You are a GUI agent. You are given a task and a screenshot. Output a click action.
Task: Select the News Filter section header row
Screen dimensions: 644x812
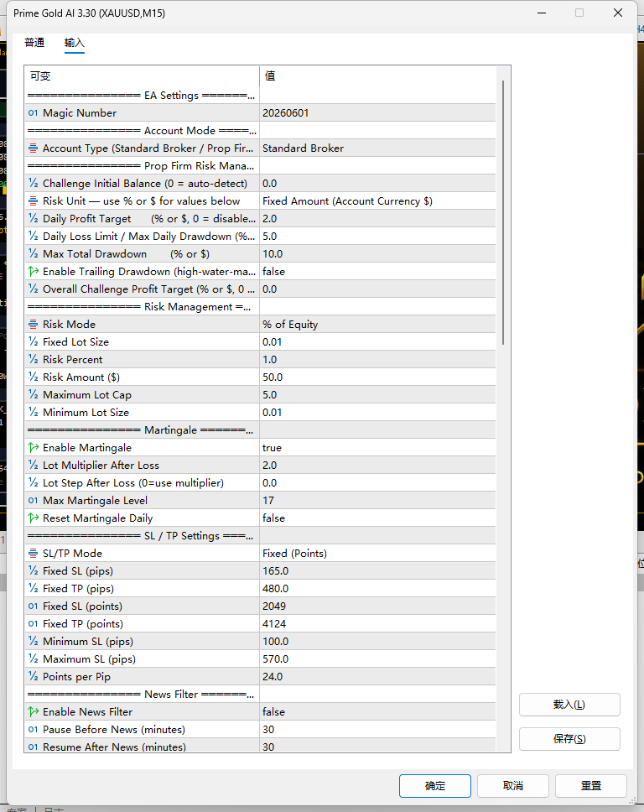click(x=261, y=694)
